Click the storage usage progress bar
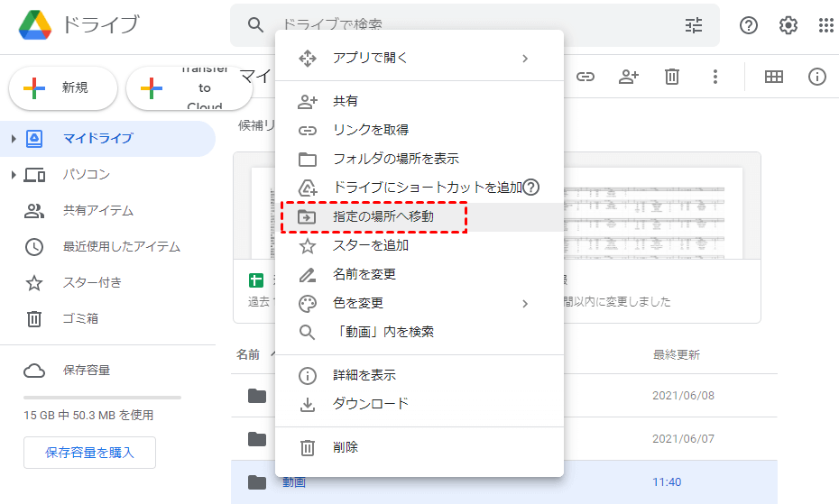Viewport: 839px width, 504px height. (102, 398)
